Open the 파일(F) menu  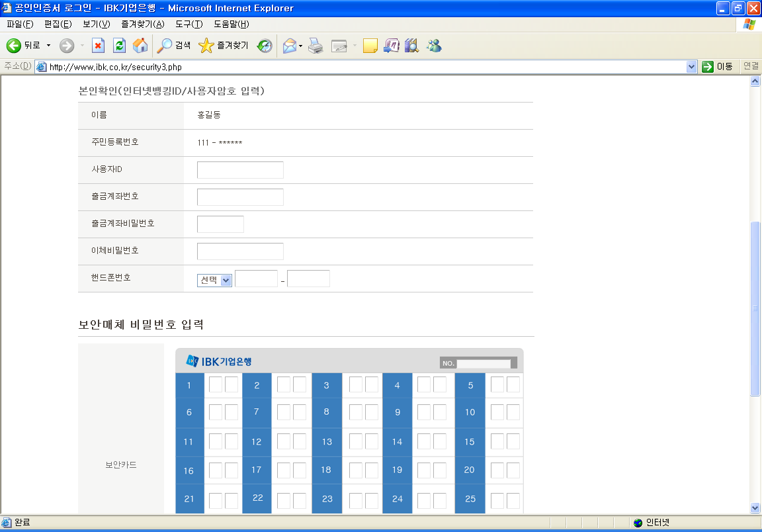[x=20, y=24]
